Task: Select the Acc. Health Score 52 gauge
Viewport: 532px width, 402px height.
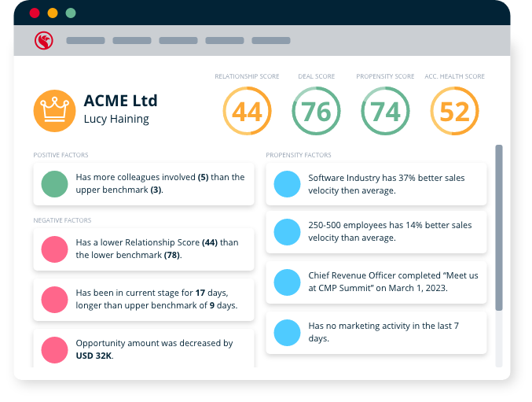Action: pos(454,111)
